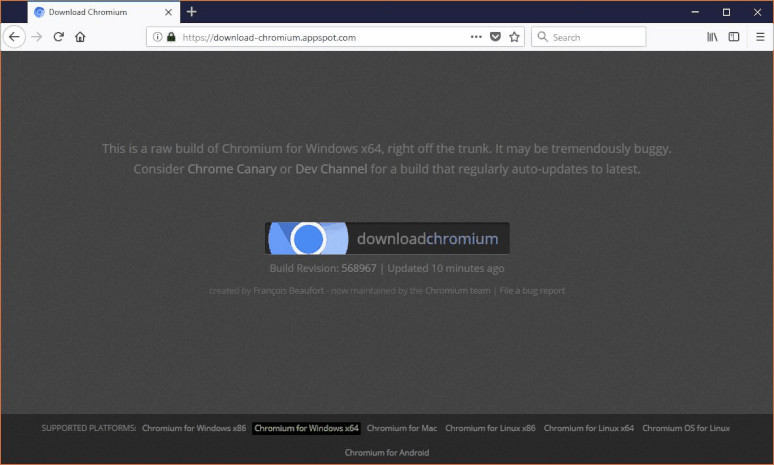The height and width of the screenshot is (465, 774).
Task: Open the Library bookmarks and history menu
Action: (x=712, y=37)
